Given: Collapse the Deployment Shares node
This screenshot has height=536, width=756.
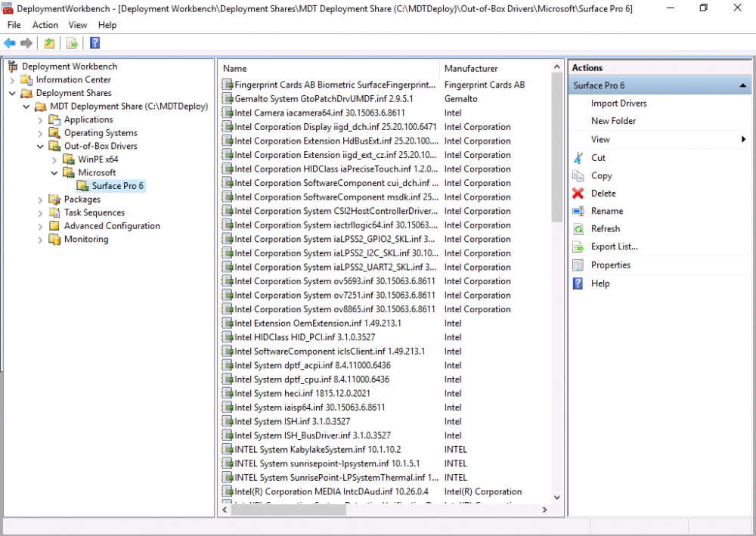Looking at the screenshot, I should 13,93.
